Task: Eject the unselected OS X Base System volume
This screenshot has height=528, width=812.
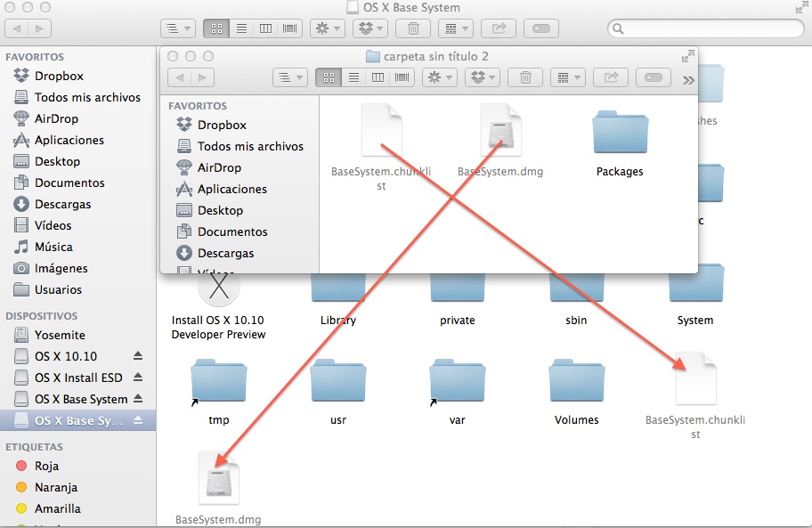Action: point(138,399)
